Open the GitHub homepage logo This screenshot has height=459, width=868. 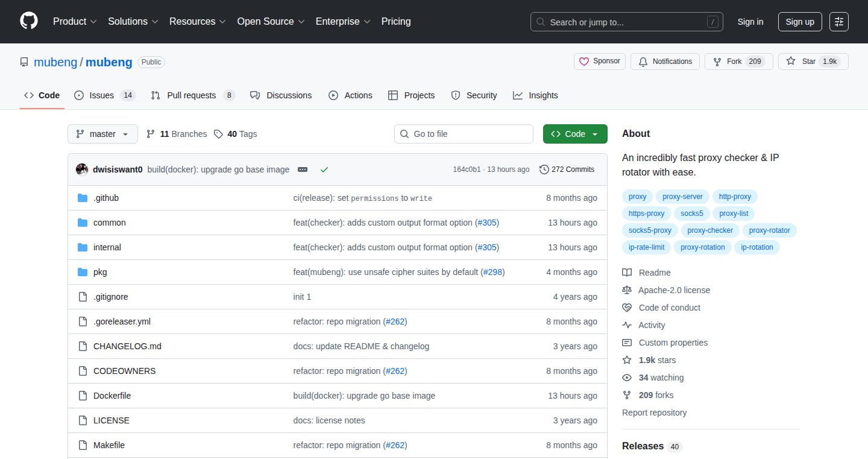[x=29, y=22]
